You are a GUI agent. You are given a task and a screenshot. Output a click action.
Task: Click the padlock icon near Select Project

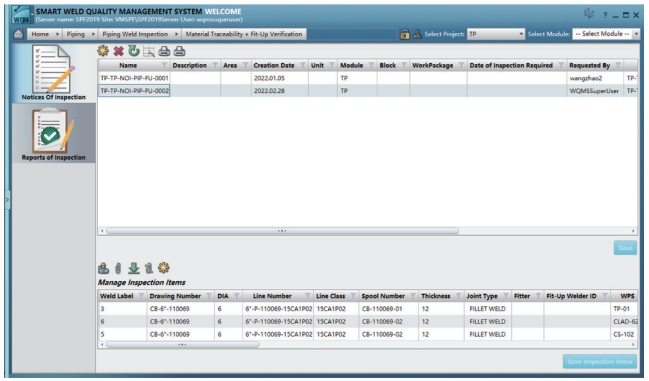point(405,34)
